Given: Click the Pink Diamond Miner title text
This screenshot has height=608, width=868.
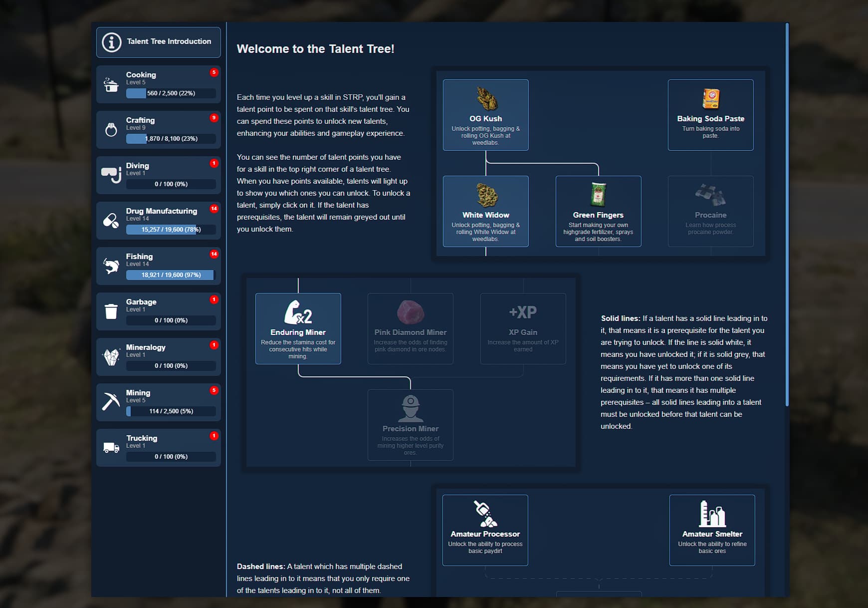Looking at the screenshot, I should pyautogui.click(x=411, y=332).
